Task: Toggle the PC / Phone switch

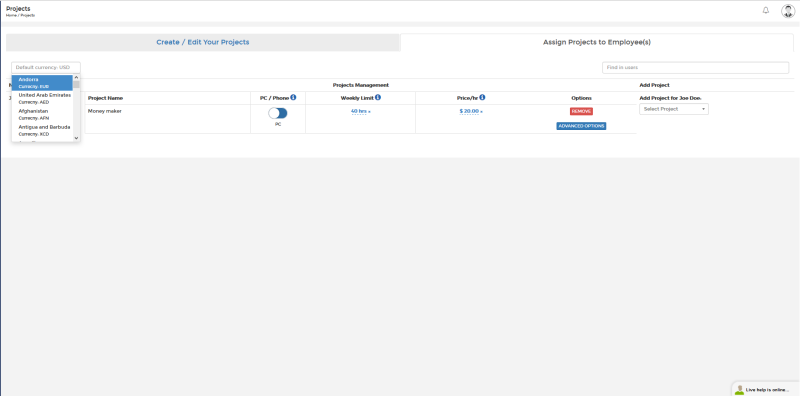Action: pyautogui.click(x=278, y=113)
